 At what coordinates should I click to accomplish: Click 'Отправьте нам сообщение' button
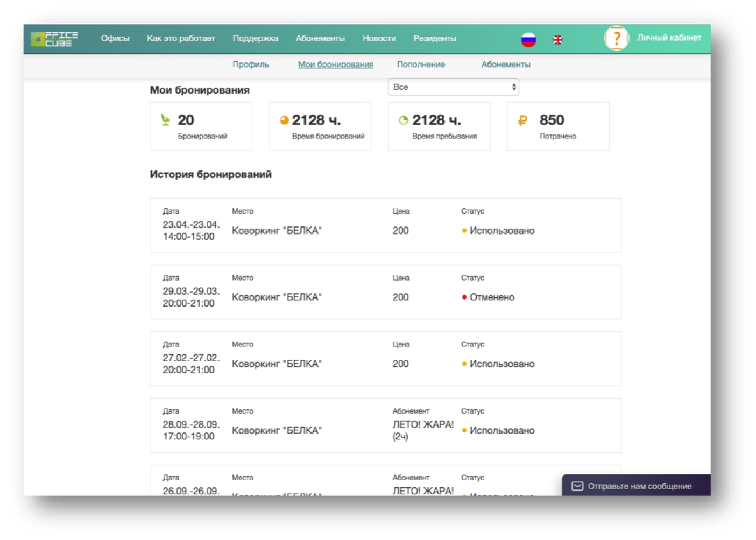coord(639,486)
